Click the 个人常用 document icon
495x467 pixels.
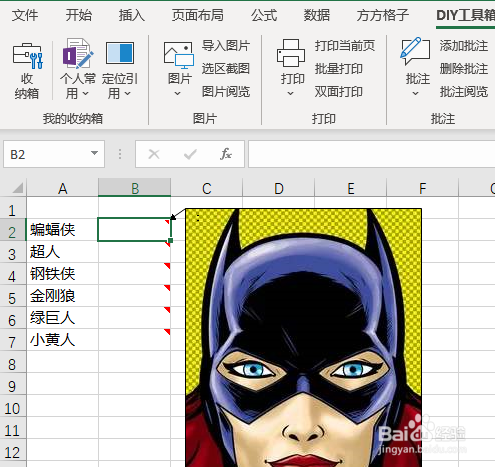point(77,54)
